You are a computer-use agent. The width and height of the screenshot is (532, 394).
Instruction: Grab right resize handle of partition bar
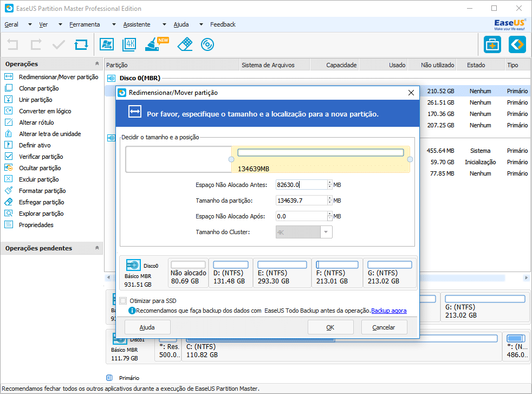tap(410, 159)
